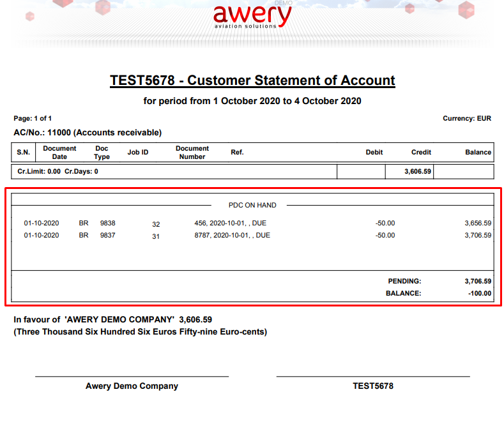Click the 'PENDING:' label
This screenshot has width=504, height=438.
[404, 281]
